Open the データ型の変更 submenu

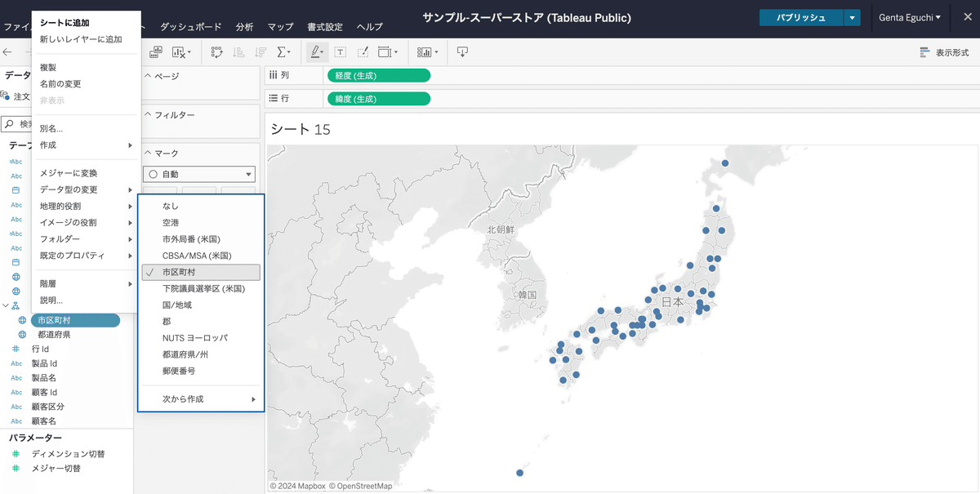point(86,189)
